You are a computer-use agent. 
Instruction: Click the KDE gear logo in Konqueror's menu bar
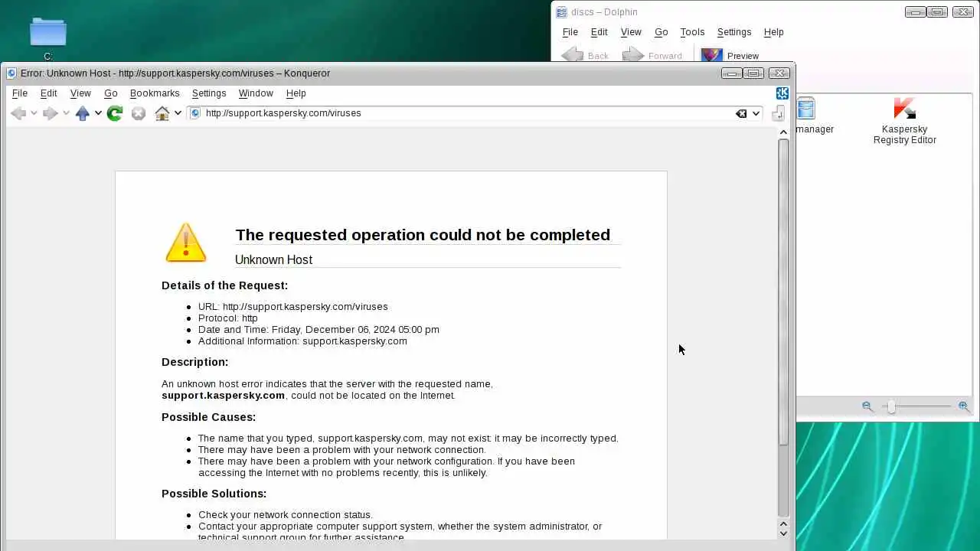pos(782,93)
